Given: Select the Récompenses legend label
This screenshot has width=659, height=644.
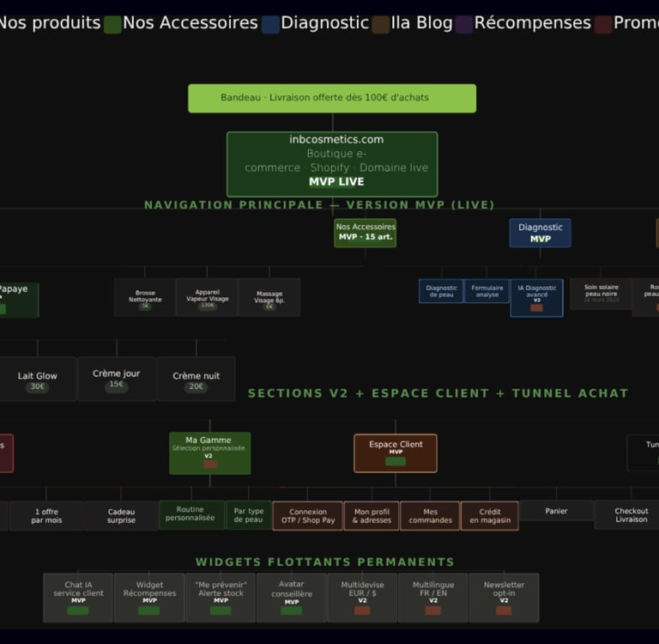Looking at the screenshot, I should [x=533, y=22].
